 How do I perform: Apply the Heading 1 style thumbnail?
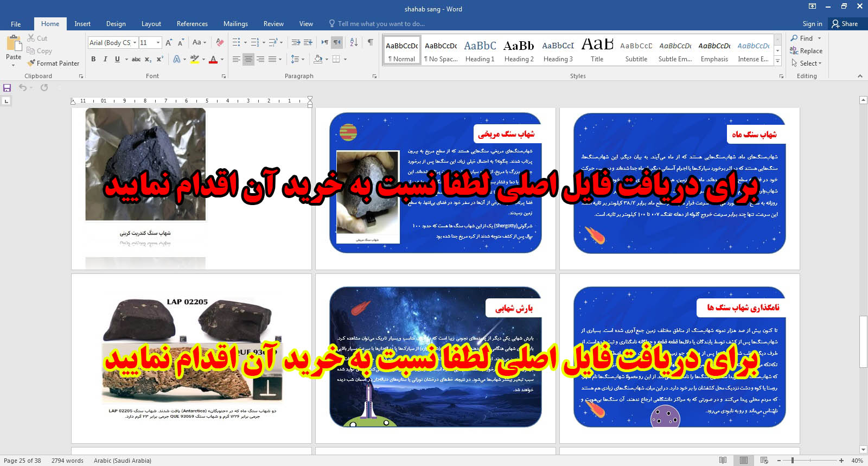tap(480, 50)
